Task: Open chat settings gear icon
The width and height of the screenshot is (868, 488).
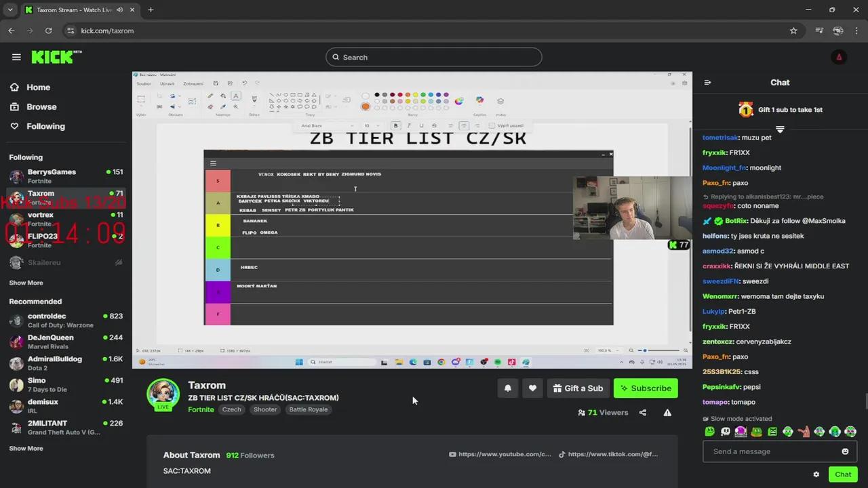Action: click(816, 474)
